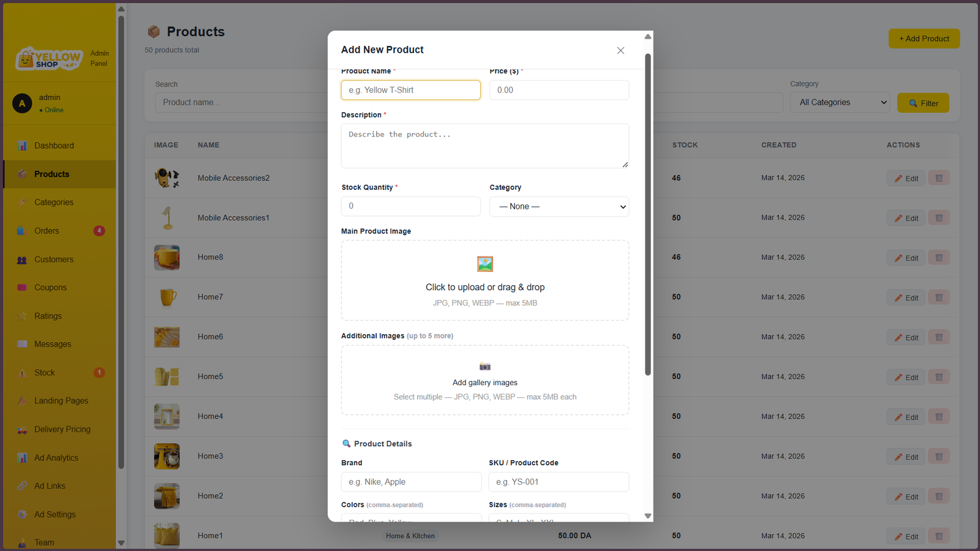This screenshot has width=980, height=551.
Task: Click the dialog scrollbar thumb
Action: coord(647,214)
